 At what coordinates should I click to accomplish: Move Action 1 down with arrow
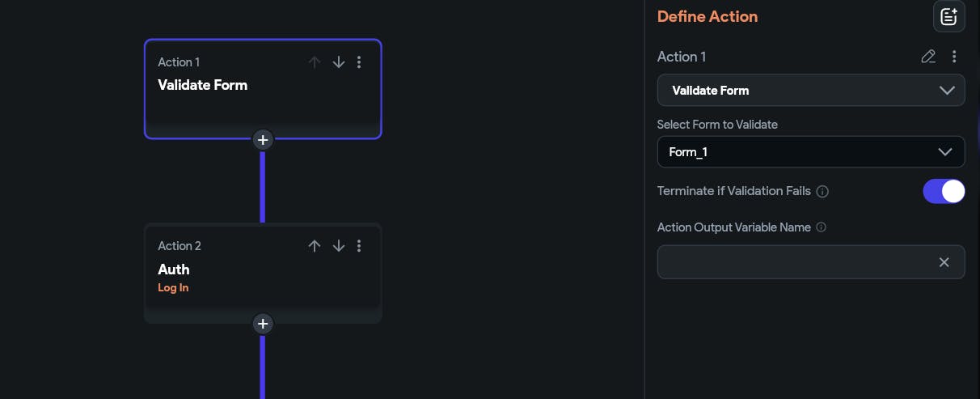(x=339, y=62)
